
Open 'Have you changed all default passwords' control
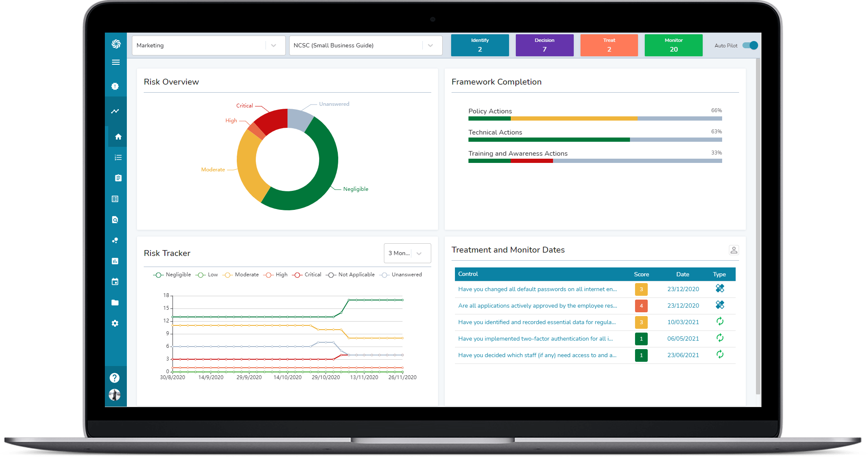[x=537, y=289]
